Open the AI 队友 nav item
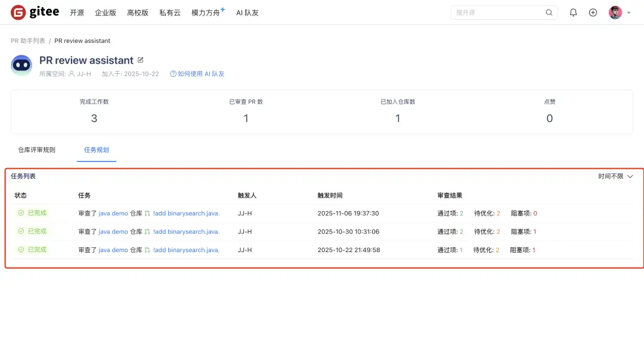644x363 pixels. tap(247, 13)
